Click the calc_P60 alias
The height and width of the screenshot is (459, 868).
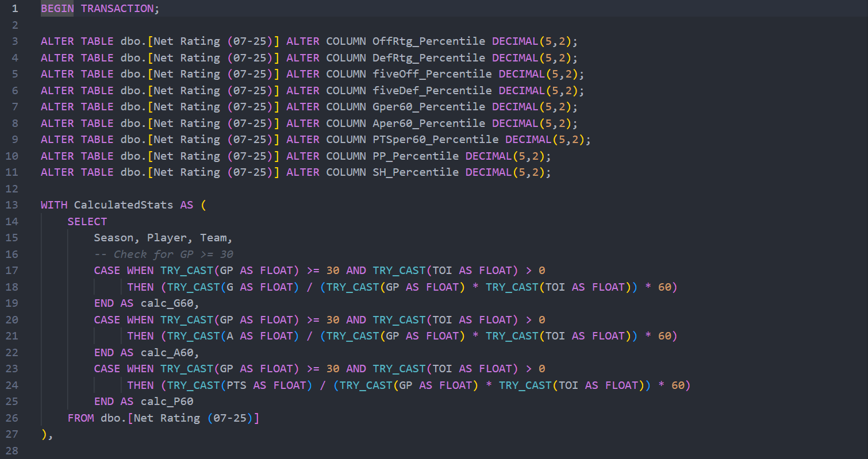(167, 402)
